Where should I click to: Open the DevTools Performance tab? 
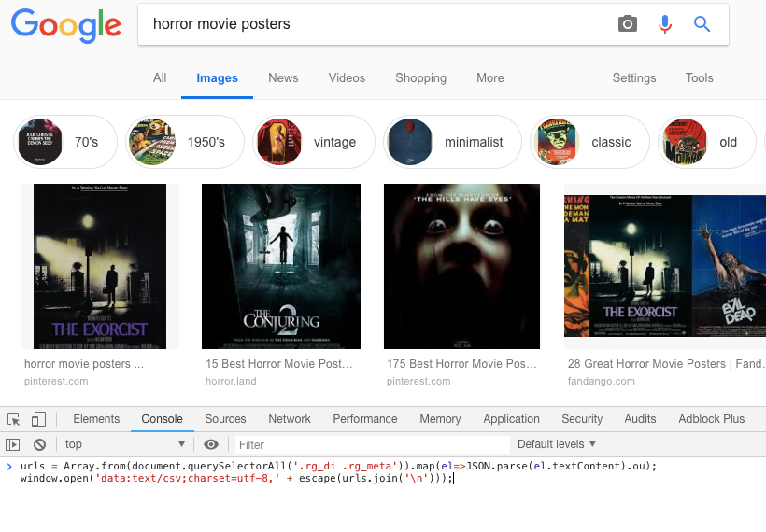coord(365,419)
